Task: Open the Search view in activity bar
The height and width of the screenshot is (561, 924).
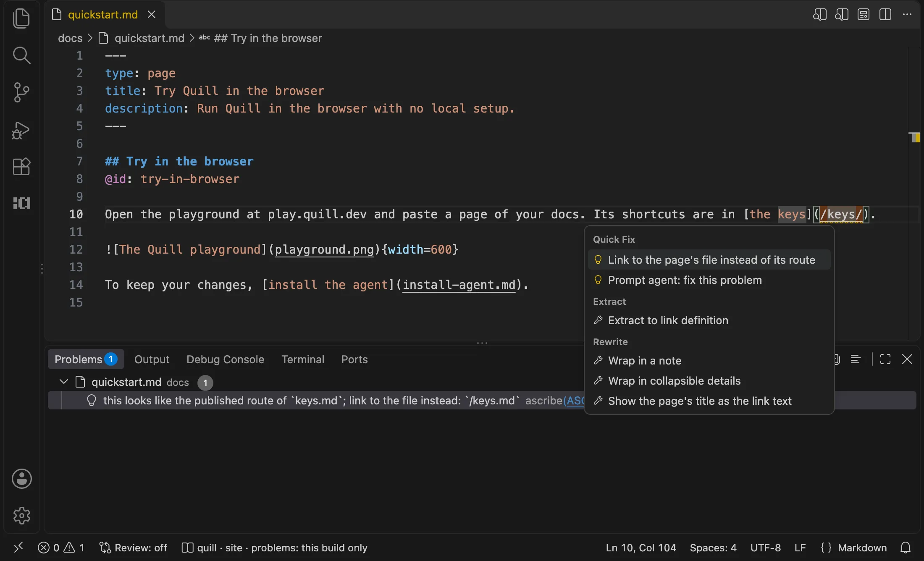Action: click(21, 55)
